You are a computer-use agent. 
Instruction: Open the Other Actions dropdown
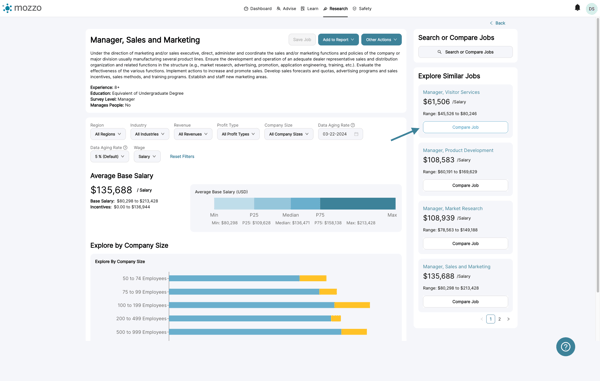coord(381,40)
